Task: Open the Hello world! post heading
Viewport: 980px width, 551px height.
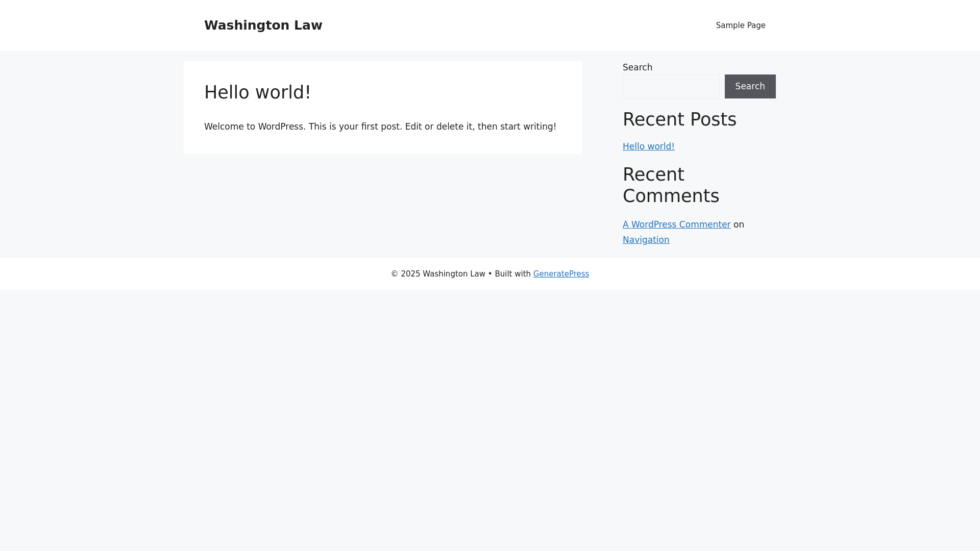Action: pyautogui.click(x=257, y=92)
